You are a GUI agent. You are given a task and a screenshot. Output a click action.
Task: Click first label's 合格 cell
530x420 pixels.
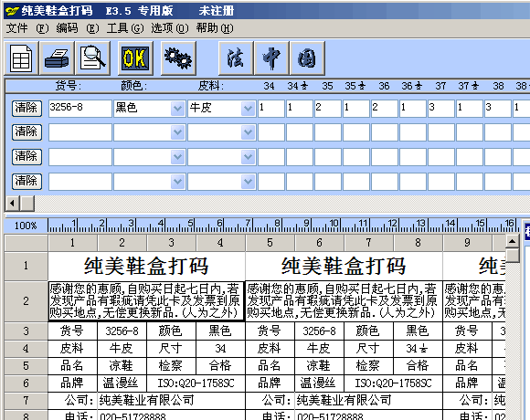point(220,366)
